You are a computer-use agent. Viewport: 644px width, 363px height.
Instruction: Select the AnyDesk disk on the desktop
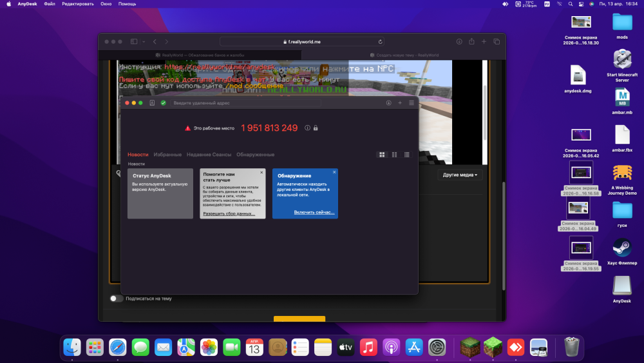[x=622, y=289]
